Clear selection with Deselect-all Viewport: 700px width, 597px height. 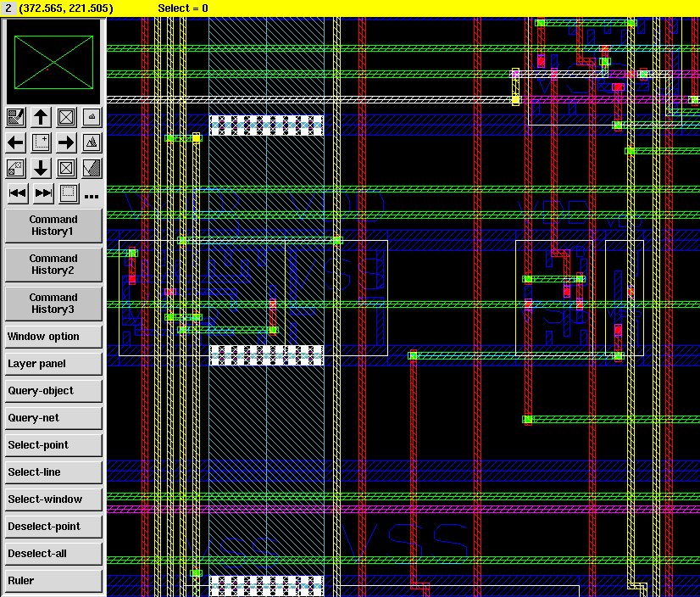(53, 554)
